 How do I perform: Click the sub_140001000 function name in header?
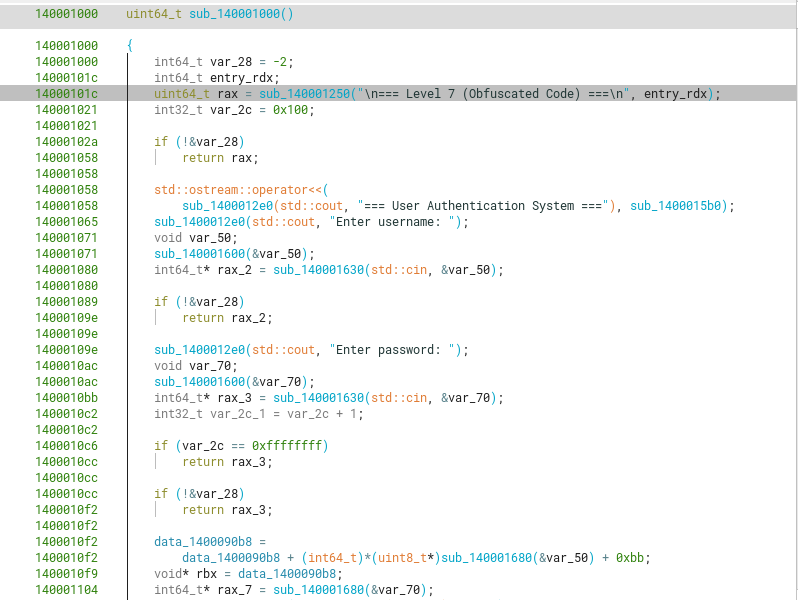234,14
